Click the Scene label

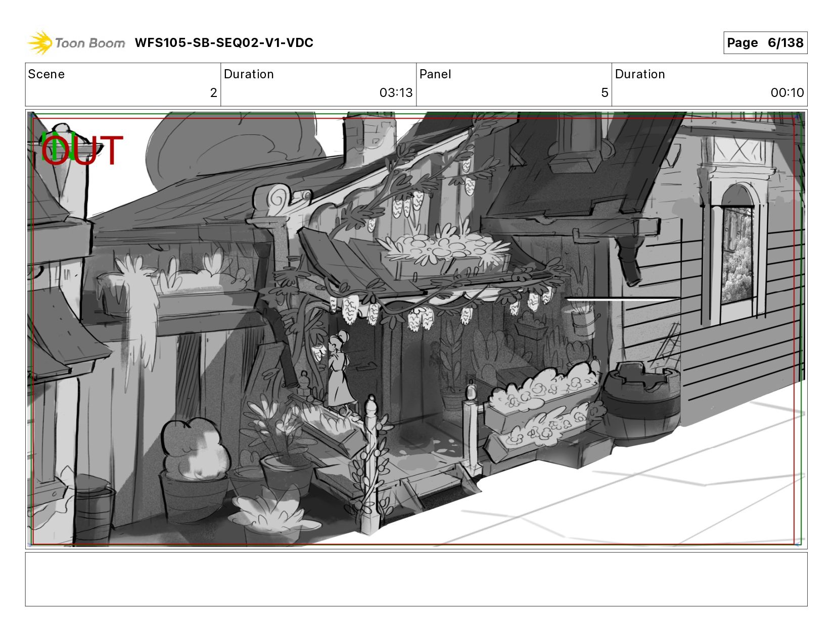[x=47, y=74]
